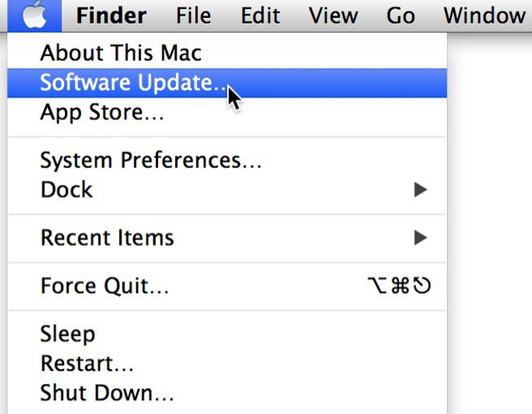Viewport: 532px width, 414px height.
Task: Select Shut Down option
Action: click(x=107, y=393)
